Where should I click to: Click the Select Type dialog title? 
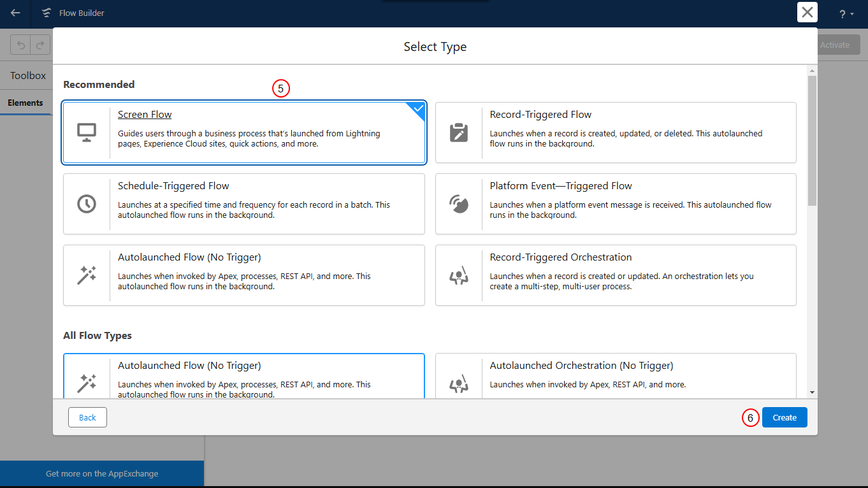435,47
